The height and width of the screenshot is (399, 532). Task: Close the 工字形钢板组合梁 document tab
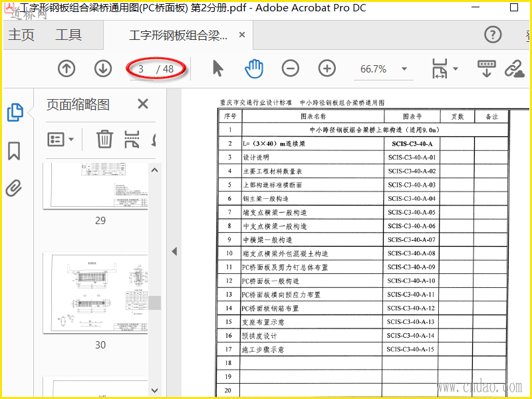click(x=242, y=35)
